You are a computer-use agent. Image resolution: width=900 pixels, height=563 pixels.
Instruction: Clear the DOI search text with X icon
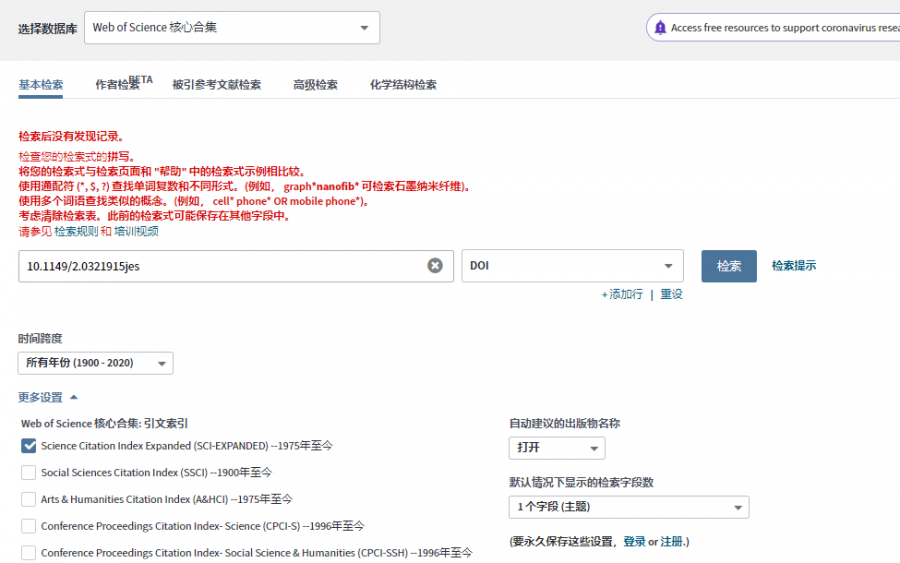pyautogui.click(x=435, y=266)
